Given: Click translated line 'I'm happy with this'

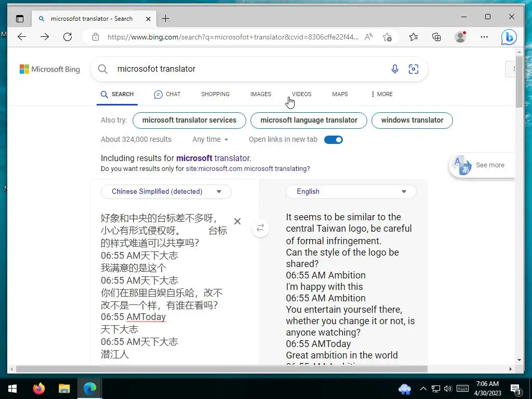Looking at the screenshot, I should click(x=324, y=287).
